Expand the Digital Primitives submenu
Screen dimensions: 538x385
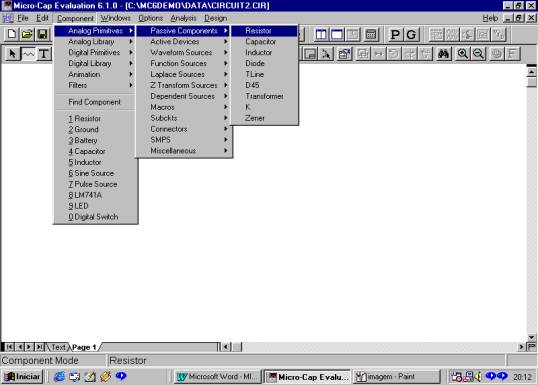tap(95, 52)
